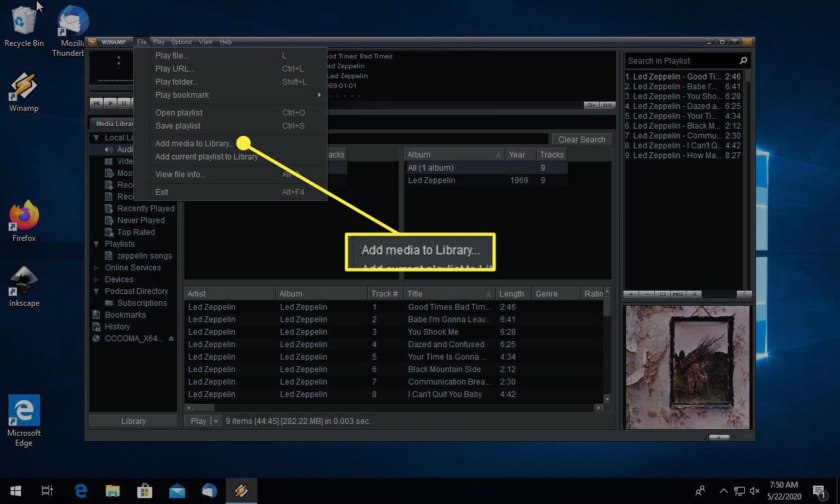Click the Winamp logo icon in the title bar
The width and height of the screenshot is (840, 504).
click(93, 42)
